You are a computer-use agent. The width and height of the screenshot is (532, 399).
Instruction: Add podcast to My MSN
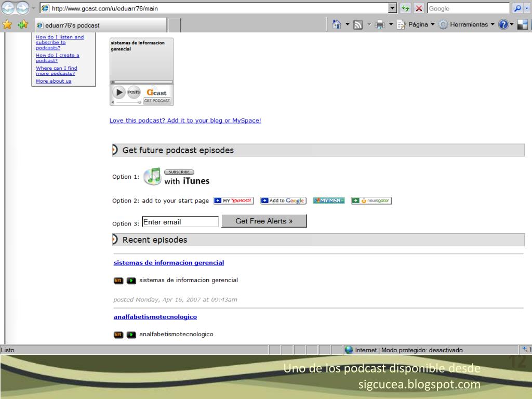[329, 201]
